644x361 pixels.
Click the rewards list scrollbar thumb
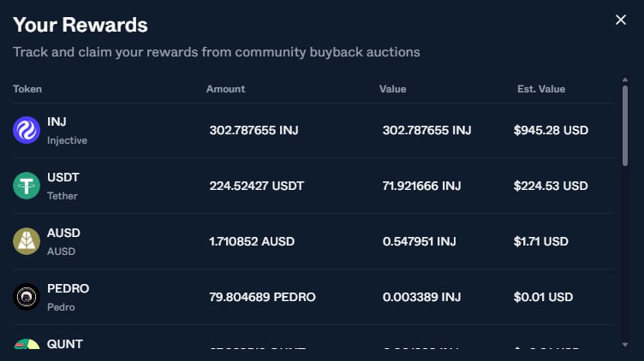click(625, 124)
